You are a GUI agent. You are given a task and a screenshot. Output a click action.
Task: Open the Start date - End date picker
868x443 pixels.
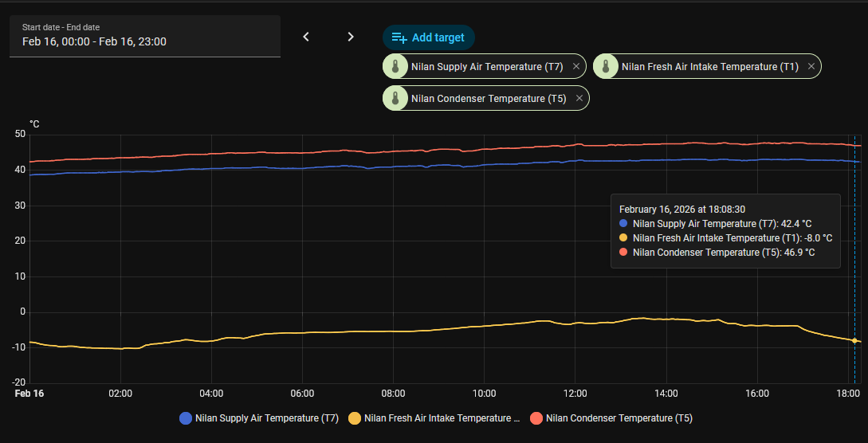coord(145,37)
